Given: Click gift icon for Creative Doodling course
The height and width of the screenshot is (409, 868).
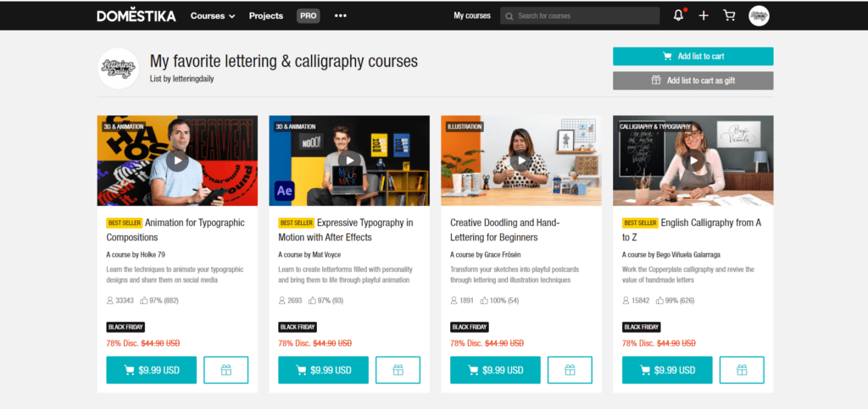Looking at the screenshot, I should [570, 370].
